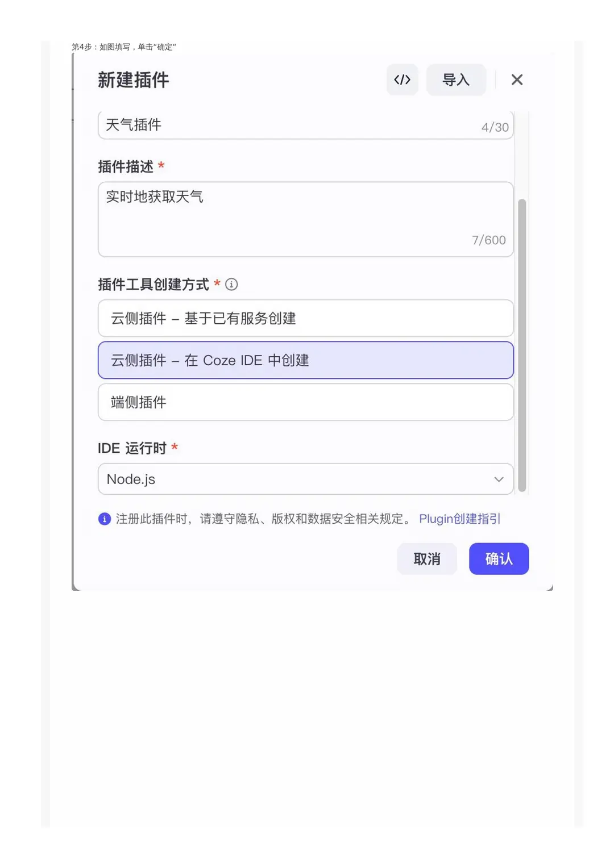
Task: Click into the 实时地获取天气 description box
Action: click(306, 219)
